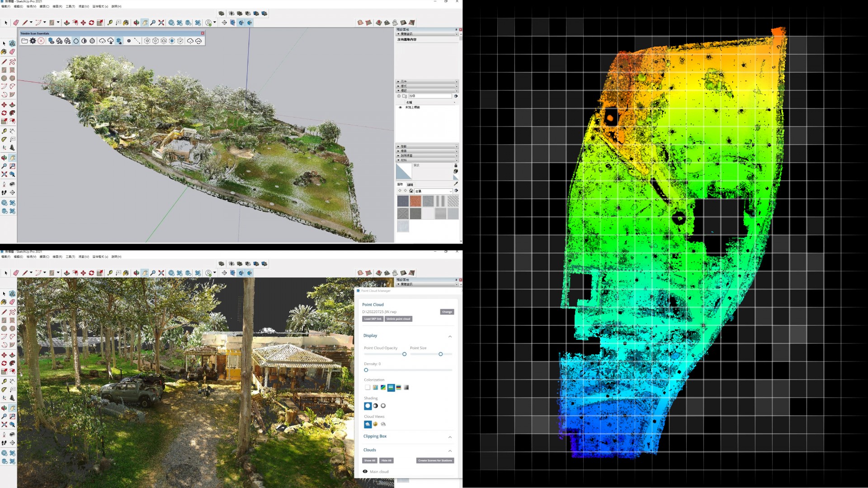Image resolution: width=868 pixels, height=488 pixels.
Task: Click the blue cube hexagon icon in Scan Essentials
Action: coord(172,41)
